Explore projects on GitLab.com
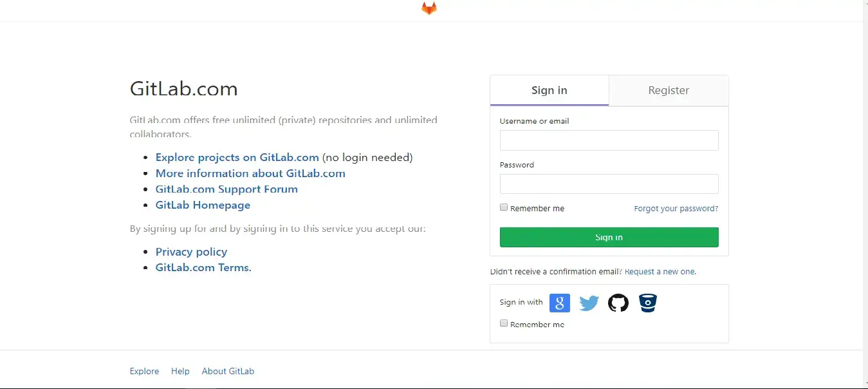The image size is (868, 389). [x=237, y=157]
